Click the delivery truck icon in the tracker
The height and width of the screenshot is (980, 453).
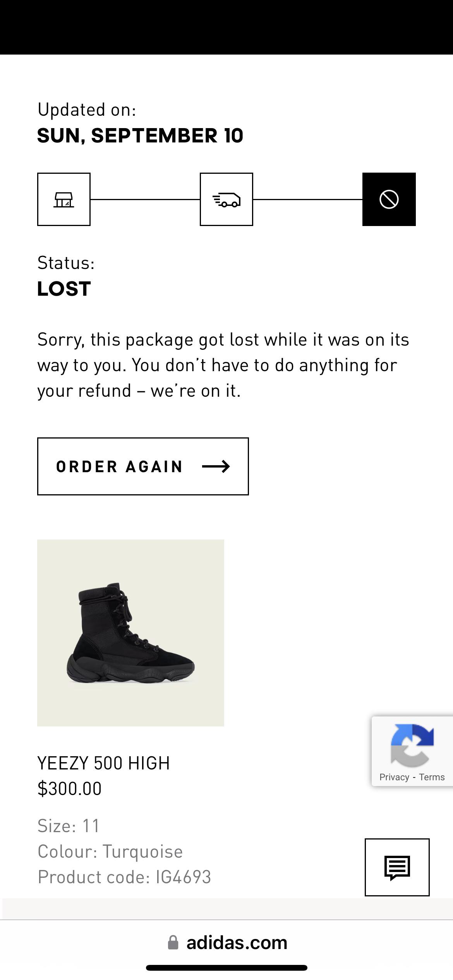[x=226, y=199]
